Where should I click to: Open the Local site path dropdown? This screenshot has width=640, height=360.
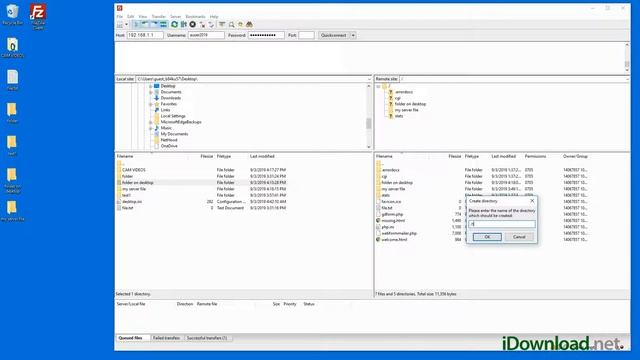click(369, 79)
